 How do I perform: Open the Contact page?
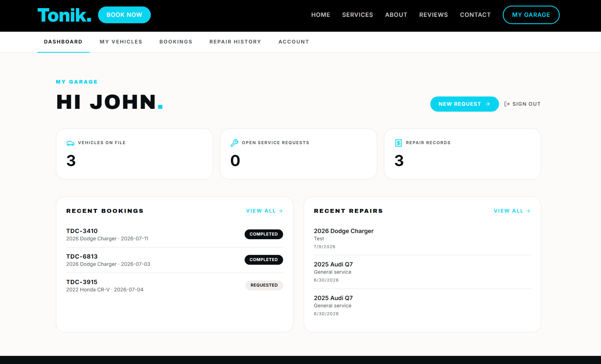coord(475,15)
